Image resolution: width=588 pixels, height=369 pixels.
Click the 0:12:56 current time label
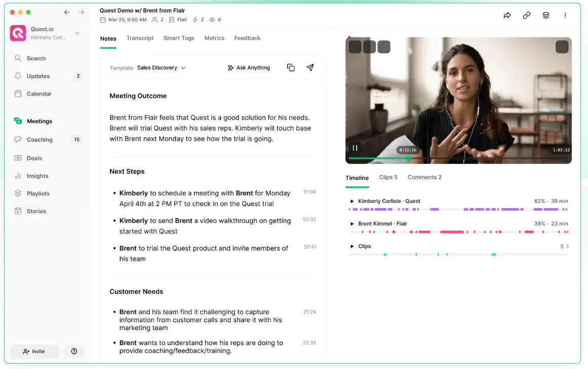[x=408, y=150]
